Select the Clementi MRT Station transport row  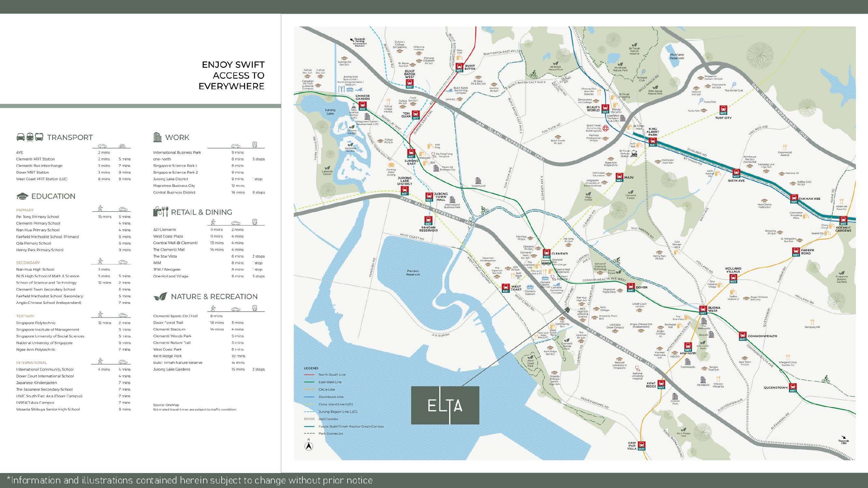click(35, 159)
